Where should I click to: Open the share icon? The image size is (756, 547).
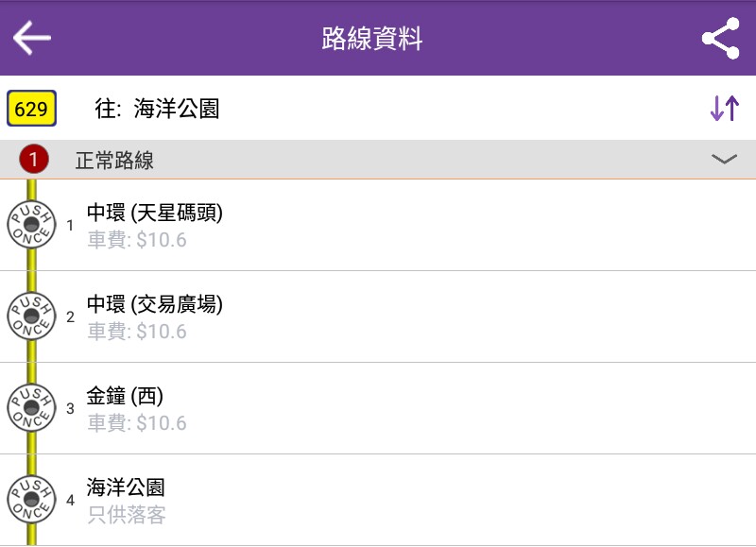[720, 38]
